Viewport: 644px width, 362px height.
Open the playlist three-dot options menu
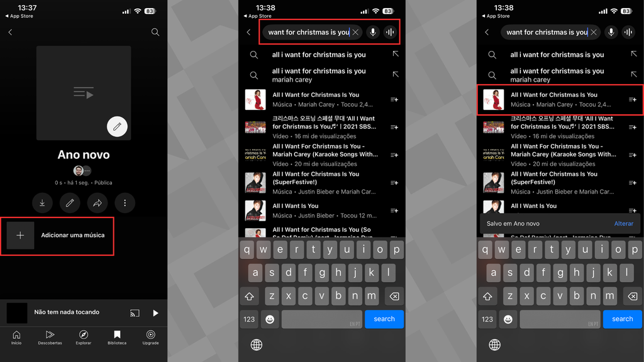click(x=125, y=202)
